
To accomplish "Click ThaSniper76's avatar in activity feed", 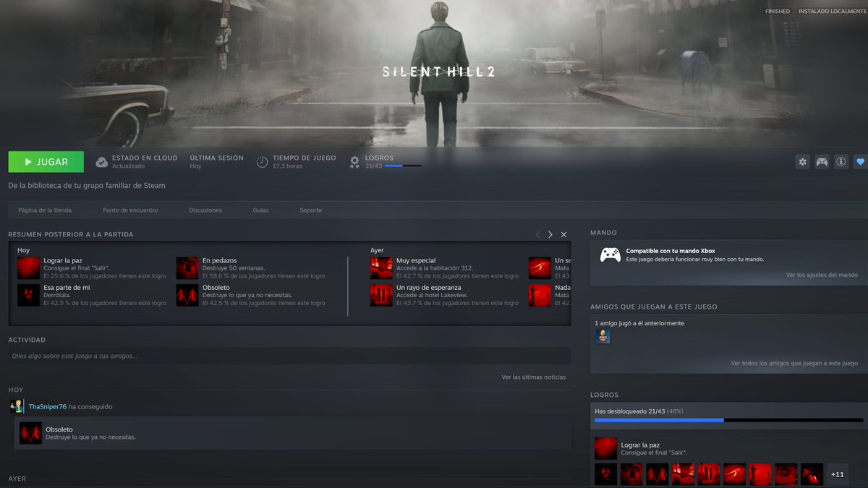I will [x=17, y=406].
